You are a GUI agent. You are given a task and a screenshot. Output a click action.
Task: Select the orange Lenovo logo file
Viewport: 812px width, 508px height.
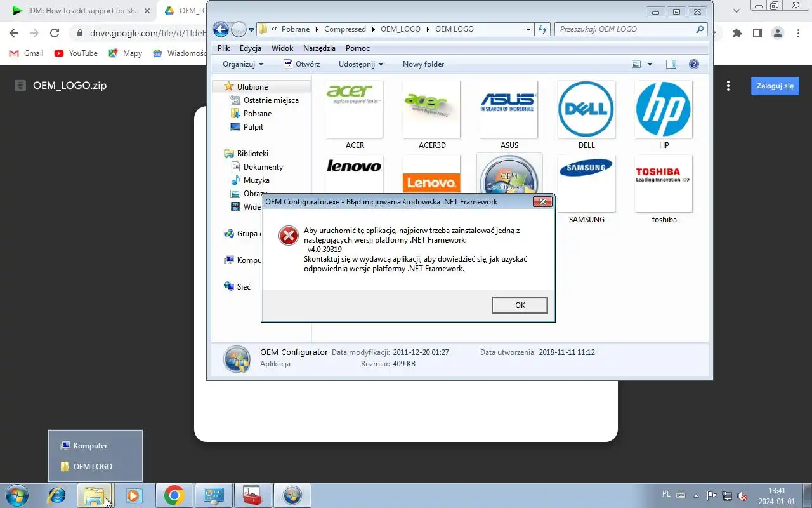click(432, 174)
